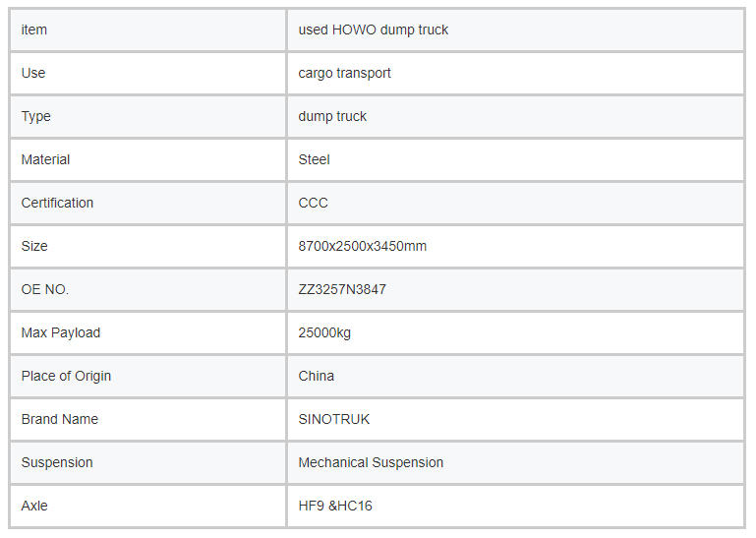Select the 'OE NO.' row label
756x538 pixels.
pyautogui.click(x=45, y=289)
